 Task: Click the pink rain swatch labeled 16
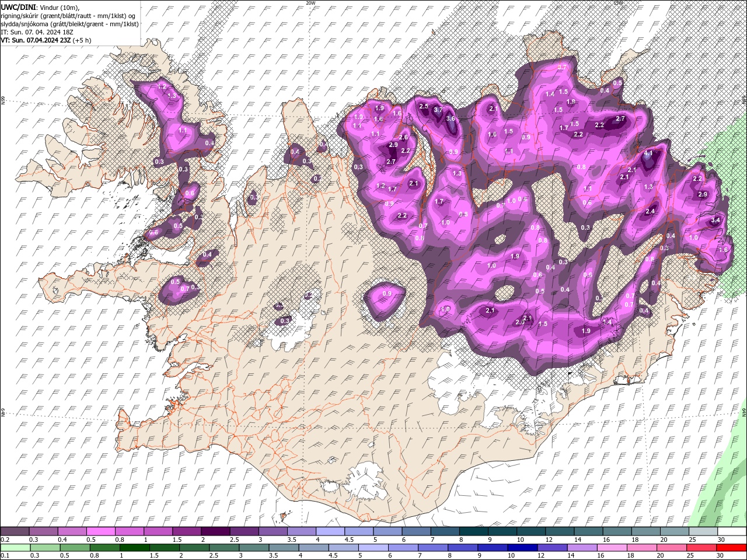[x=612, y=548]
